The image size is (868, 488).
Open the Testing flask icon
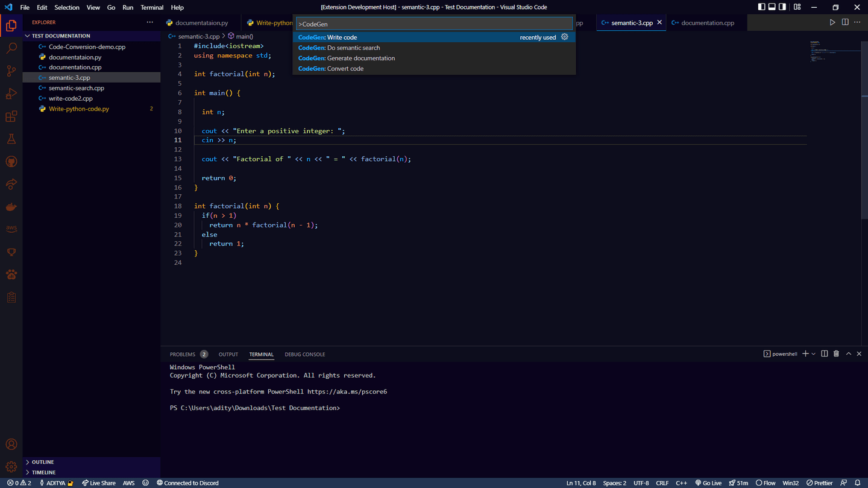tap(11, 139)
